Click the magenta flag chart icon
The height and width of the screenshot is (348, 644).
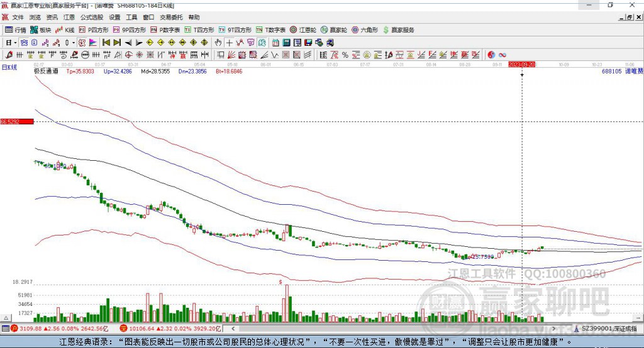click(x=93, y=43)
